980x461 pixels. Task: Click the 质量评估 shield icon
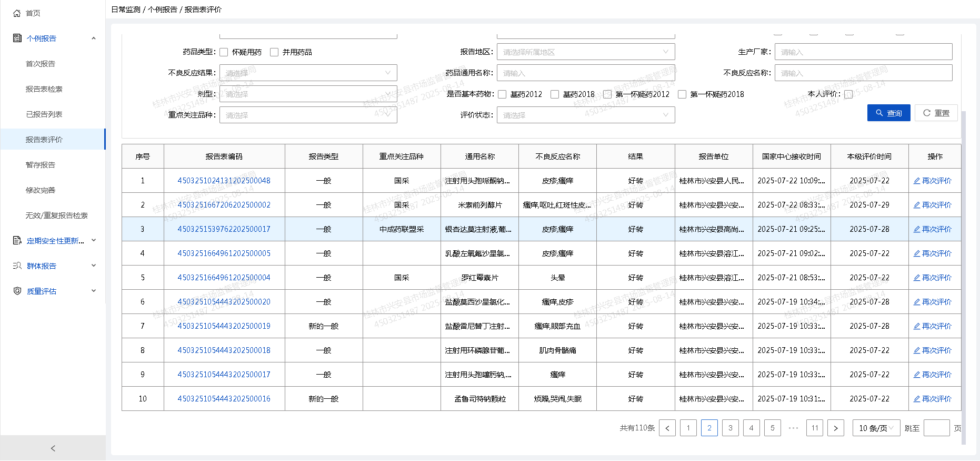[17, 291]
